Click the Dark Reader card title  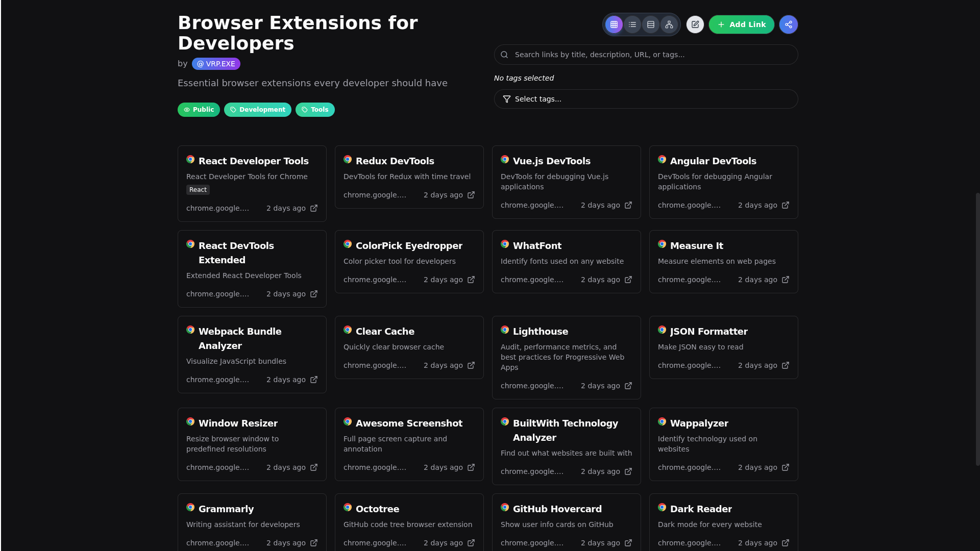click(701, 509)
